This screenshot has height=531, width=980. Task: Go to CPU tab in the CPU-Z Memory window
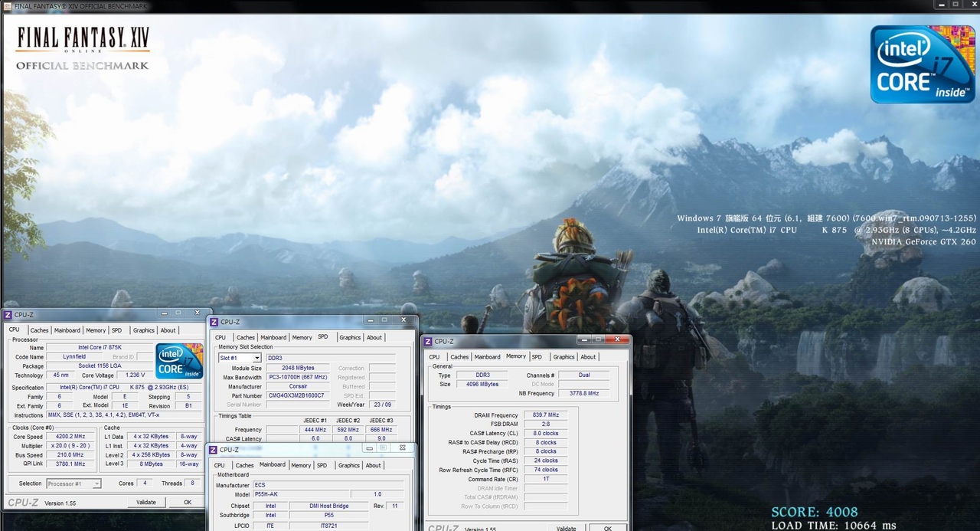(434, 356)
